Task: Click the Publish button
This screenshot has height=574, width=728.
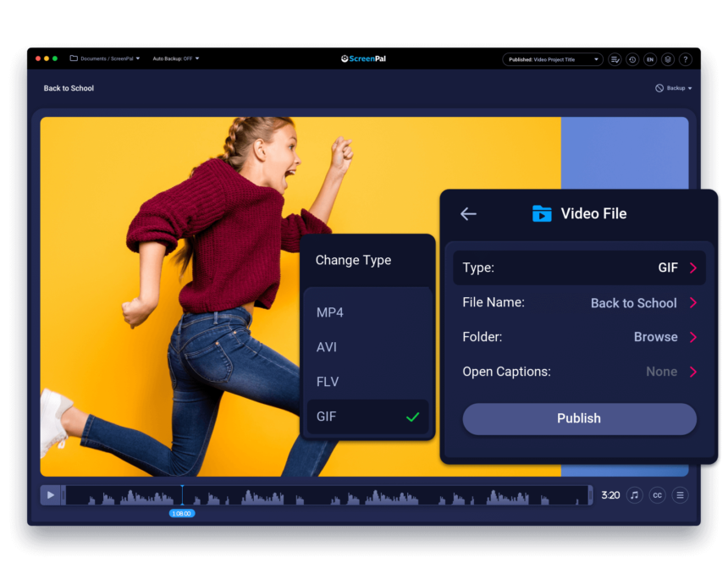Action: point(579,418)
